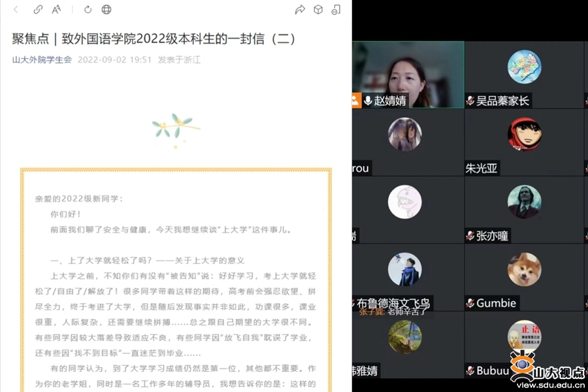Click muted mic icon beside Bubuu
This screenshot has width=588, height=392.
coord(470,371)
